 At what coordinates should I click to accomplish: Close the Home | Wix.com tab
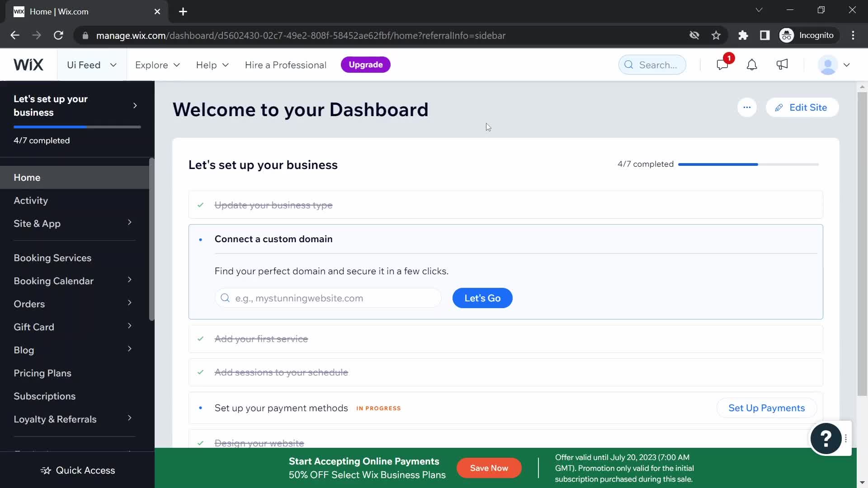point(157,12)
